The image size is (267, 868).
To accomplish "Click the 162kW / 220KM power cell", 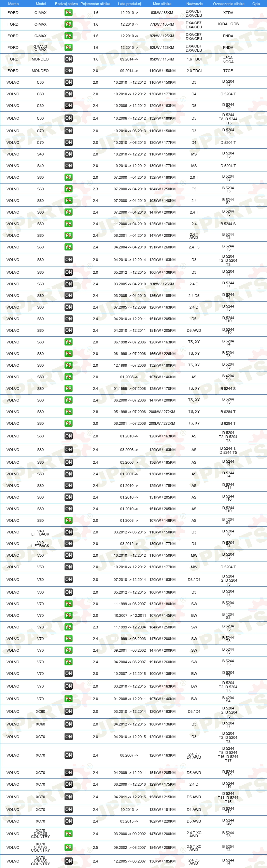I will pyautogui.click(x=162, y=821).
